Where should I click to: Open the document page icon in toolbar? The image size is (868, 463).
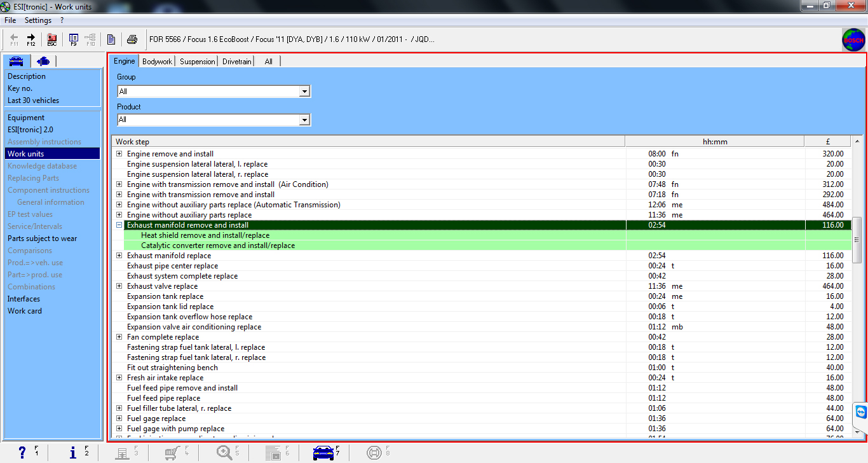(111, 39)
